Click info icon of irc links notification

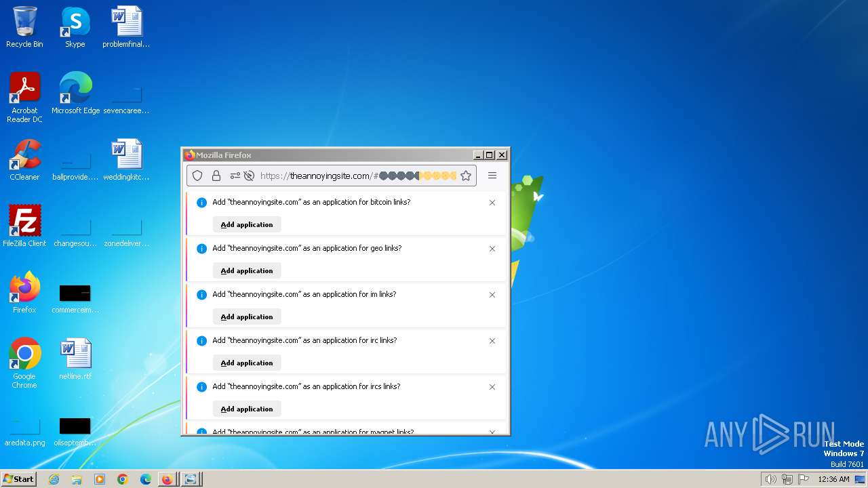tap(201, 341)
